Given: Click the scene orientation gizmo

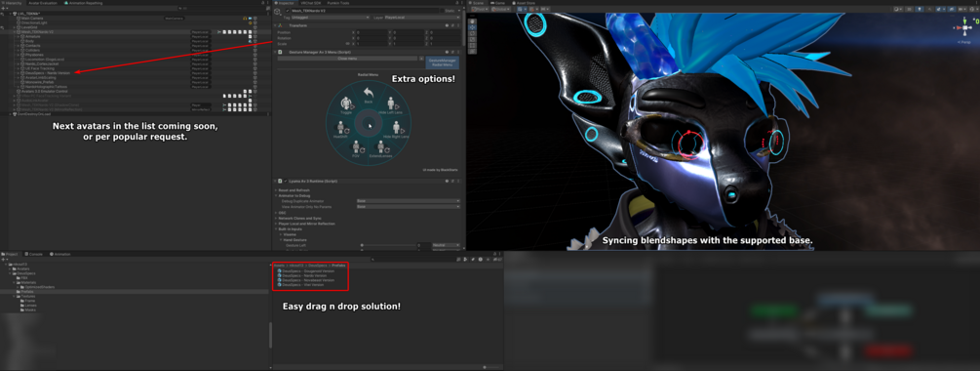Looking at the screenshot, I should (966, 28).
